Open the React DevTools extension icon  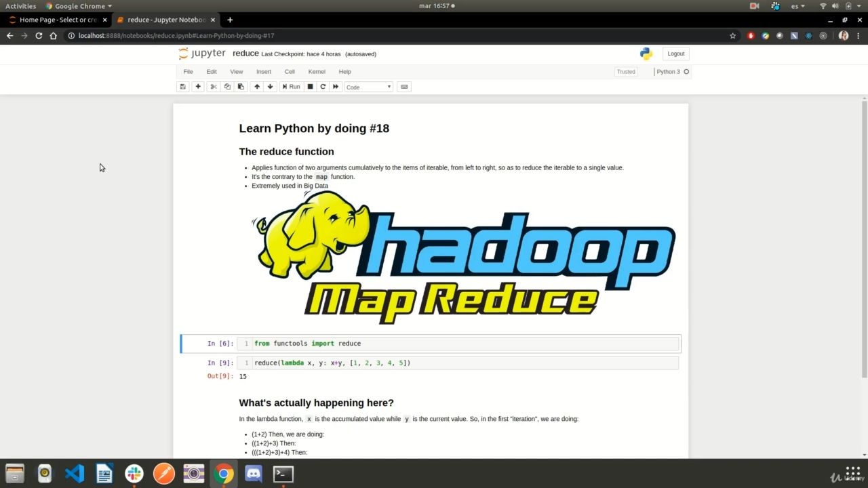(809, 35)
